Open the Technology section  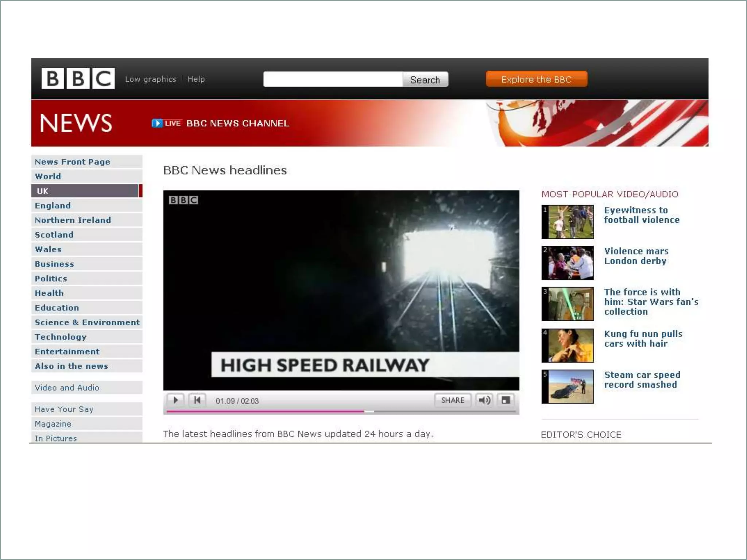click(x=61, y=337)
